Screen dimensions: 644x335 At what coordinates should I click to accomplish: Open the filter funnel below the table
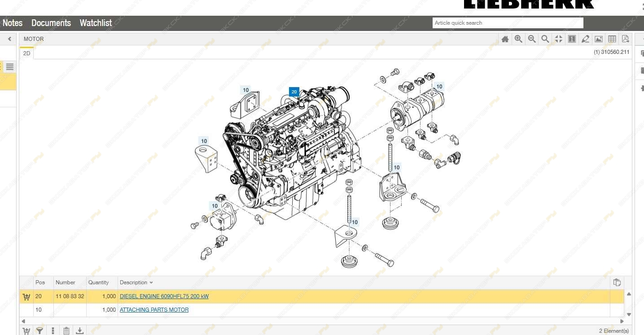(x=39, y=331)
